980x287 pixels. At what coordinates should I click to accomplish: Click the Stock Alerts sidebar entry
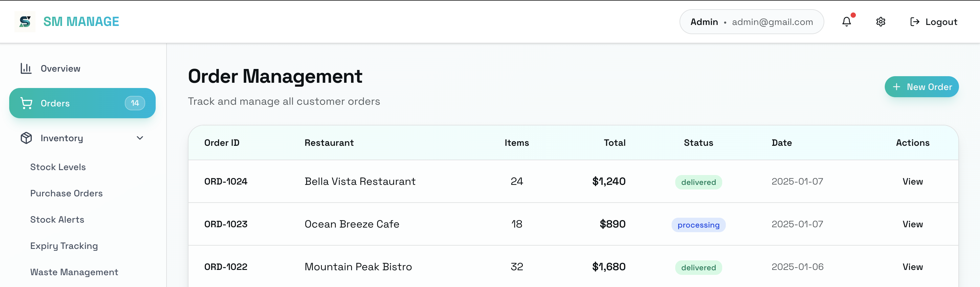(57, 219)
